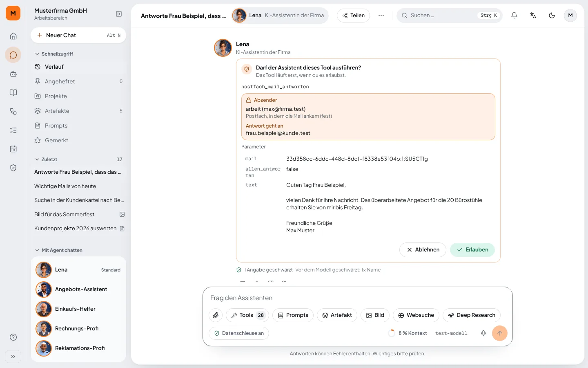Open the checklist tasks icon in left rail
This screenshot has height=368, width=588.
[x=13, y=130]
